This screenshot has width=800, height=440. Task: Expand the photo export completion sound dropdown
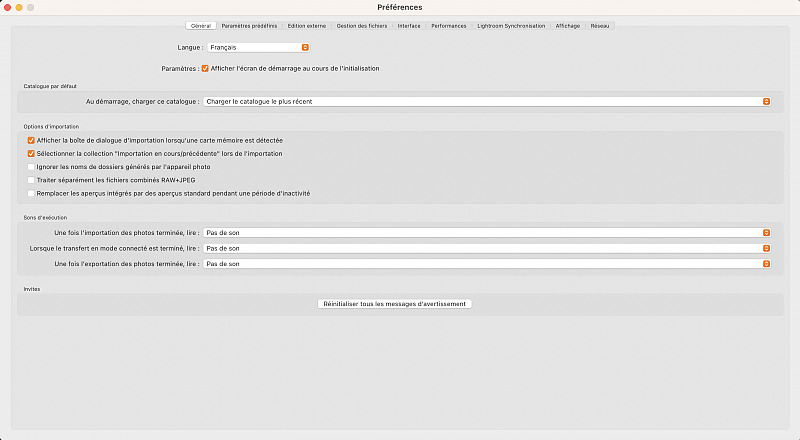click(487, 264)
